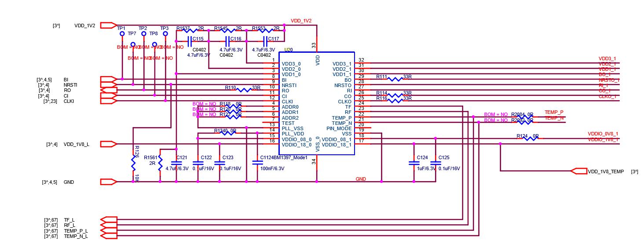Screen dimensions: 644x248
Task: Click the vertical R126 10K resistor
Action: pyautogui.click(x=133, y=163)
